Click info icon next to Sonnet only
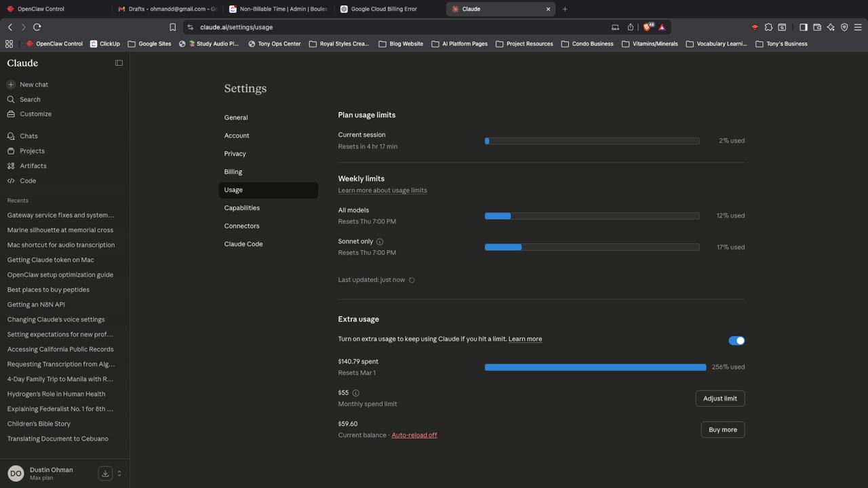868x488 pixels. pos(380,242)
